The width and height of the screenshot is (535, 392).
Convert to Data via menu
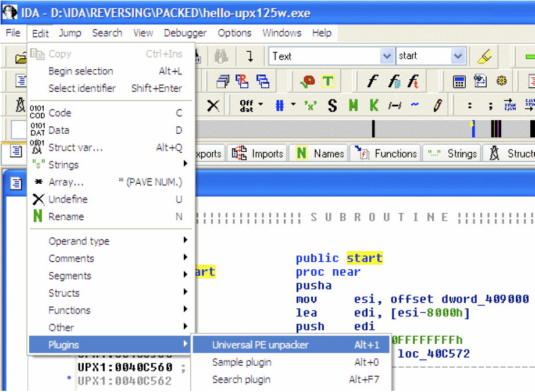(x=111, y=130)
